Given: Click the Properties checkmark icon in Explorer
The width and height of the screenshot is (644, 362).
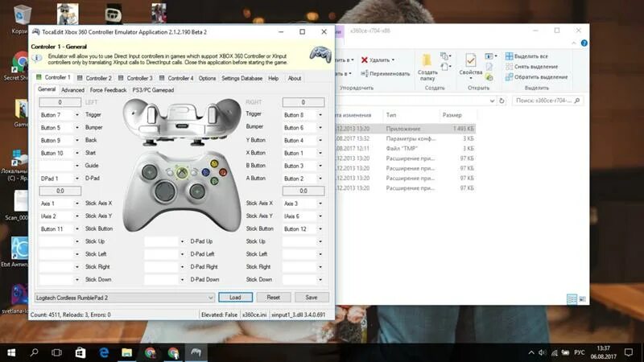Looking at the screenshot, I should pos(471,61).
